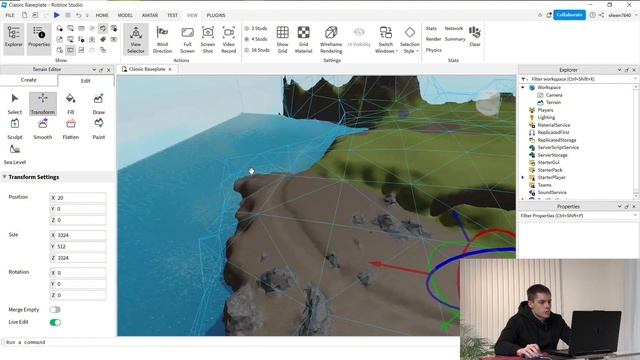Undo the last action
This screenshot has height=360, width=640.
point(78,15)
